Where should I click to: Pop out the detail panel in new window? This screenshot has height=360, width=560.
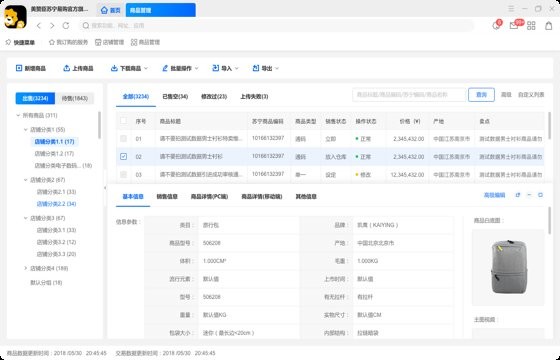pos(518,195)
